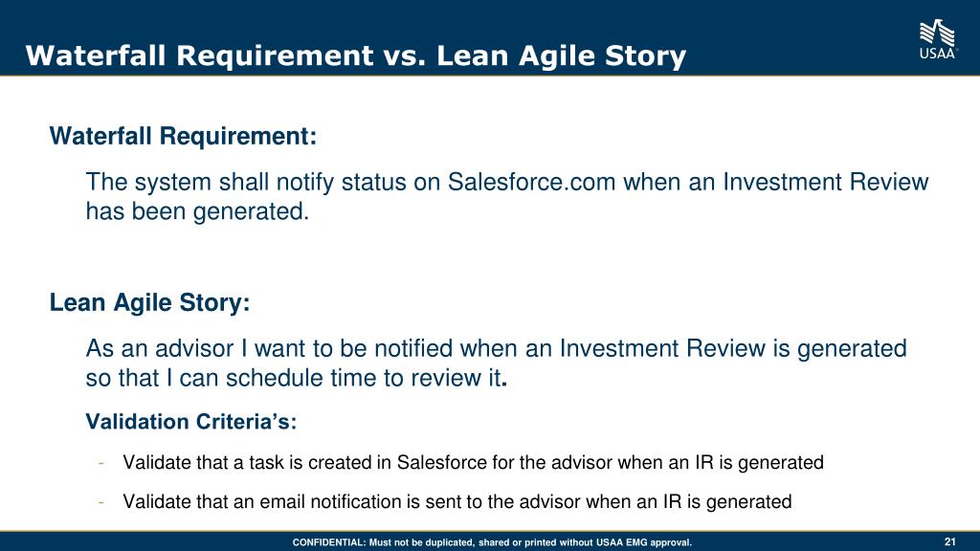Select the 'Waterfall Requirement:' heading
This screenshot has width=980, height=551.
pos(183,136)
